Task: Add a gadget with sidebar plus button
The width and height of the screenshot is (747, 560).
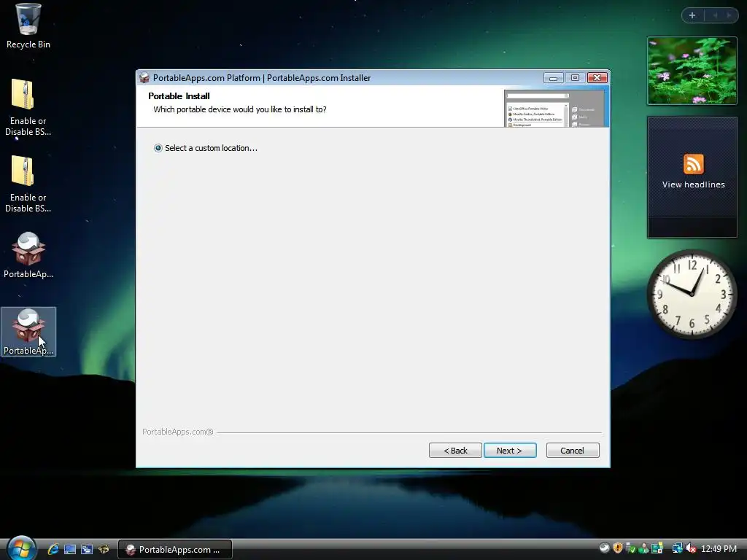Action: click(x=692, y=15)
